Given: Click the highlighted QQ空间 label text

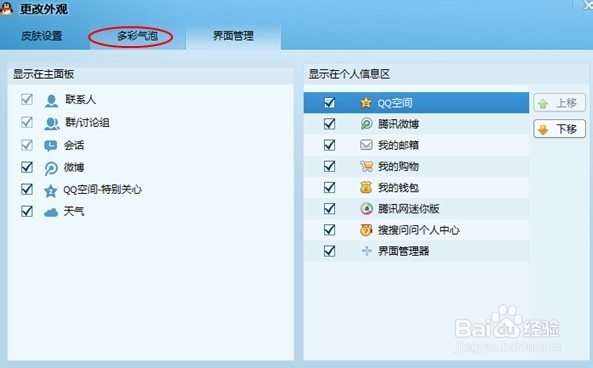Looking at the screenshot, I should 395,103.
